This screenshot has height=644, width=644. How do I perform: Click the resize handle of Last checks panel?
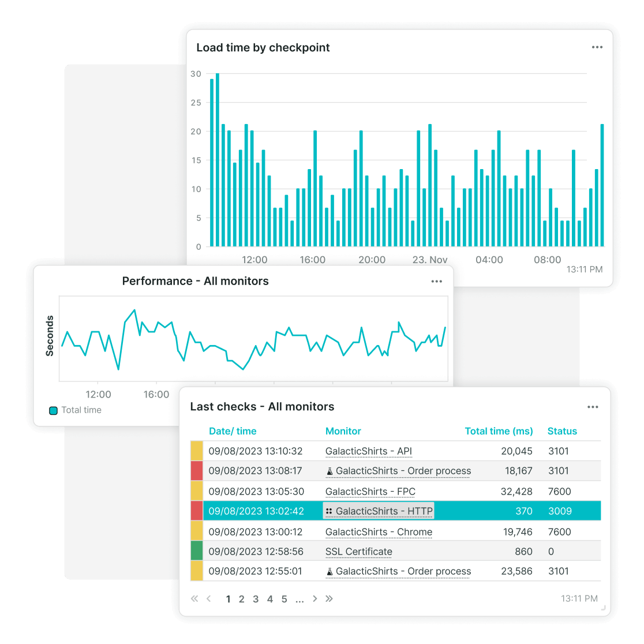604,608
